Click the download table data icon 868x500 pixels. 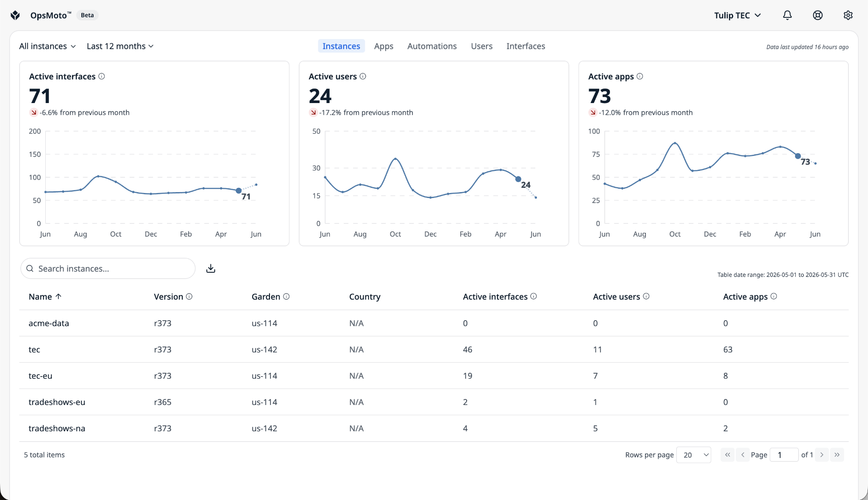(211, 268)
